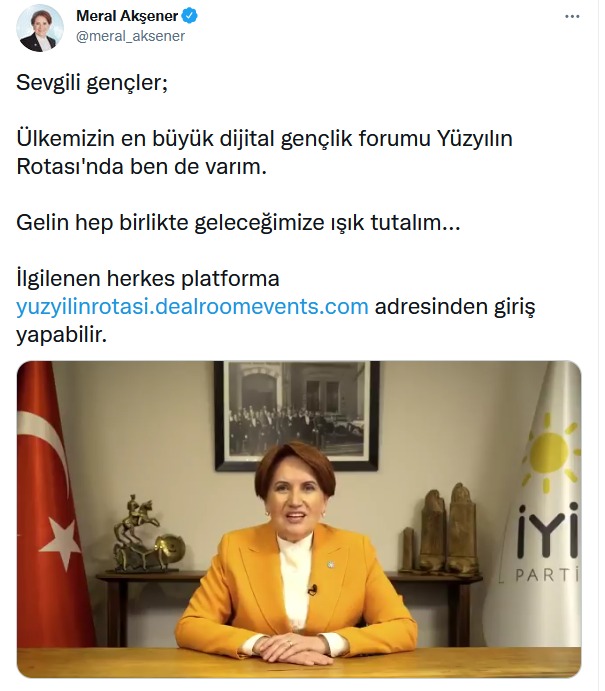Click the "Ülkemizin en büyük dijital" sentence
This screenshot has width=605, height=691.
pos(264,152)
